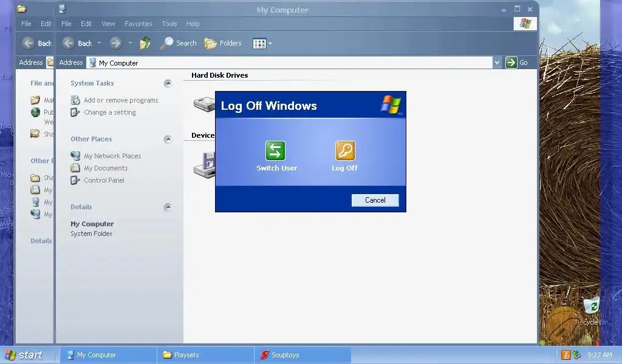Click the hard disk drive icon
622x364 pixels.
tap(204, 104)
